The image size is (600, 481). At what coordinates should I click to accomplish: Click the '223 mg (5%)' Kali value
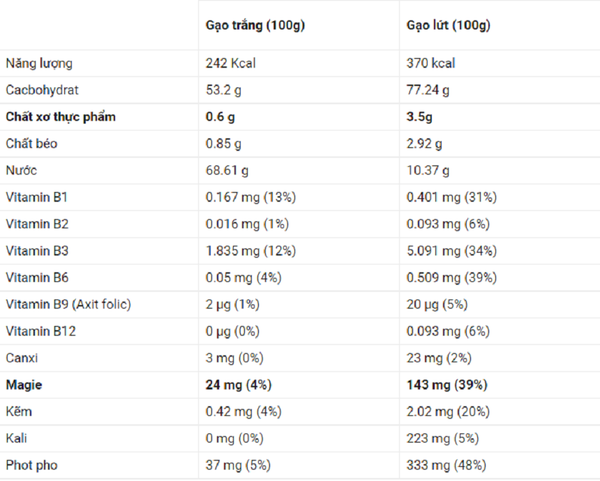(443, 438)
